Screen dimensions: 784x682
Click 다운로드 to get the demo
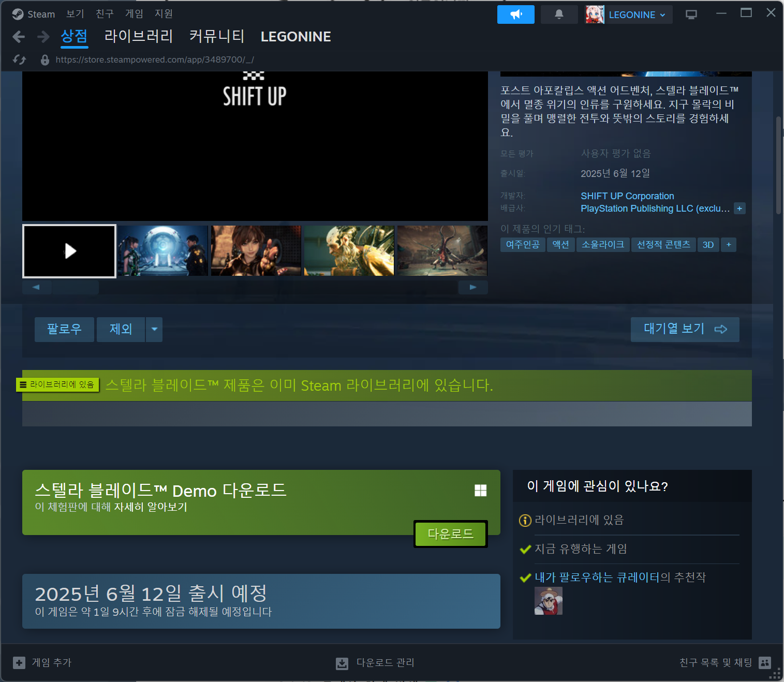pos(450,533)
